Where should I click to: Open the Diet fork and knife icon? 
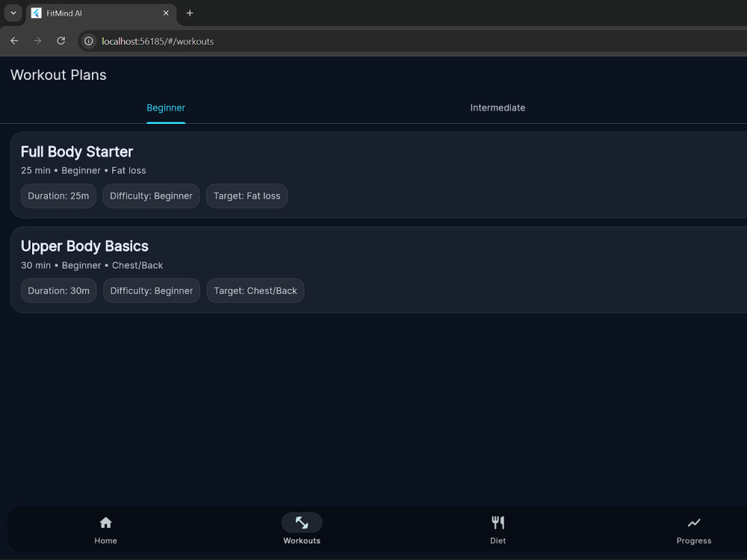[x=498, y=523]
